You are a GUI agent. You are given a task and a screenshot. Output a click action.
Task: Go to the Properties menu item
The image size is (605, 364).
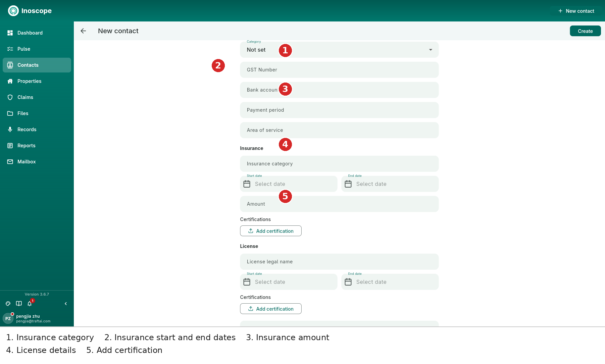(37, 81)
